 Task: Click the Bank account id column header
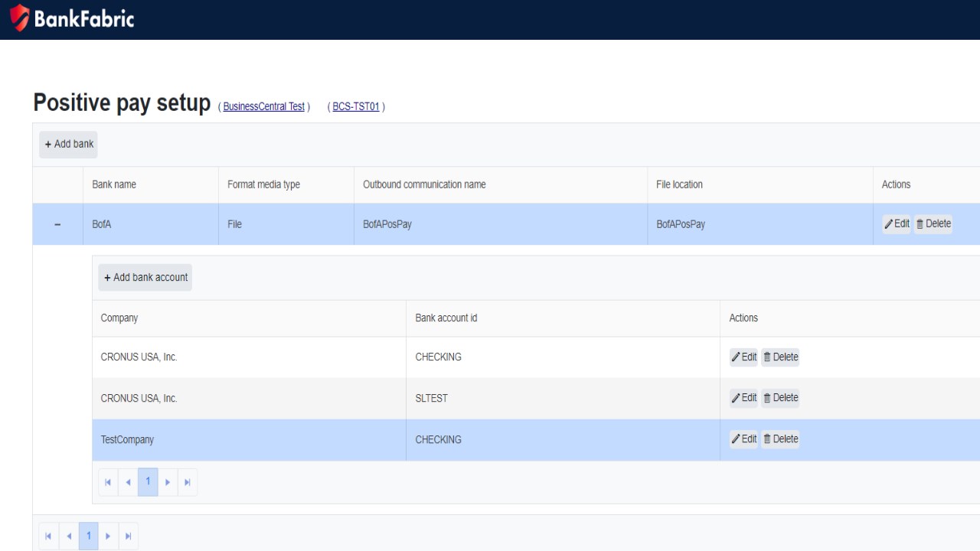[563, 318]
